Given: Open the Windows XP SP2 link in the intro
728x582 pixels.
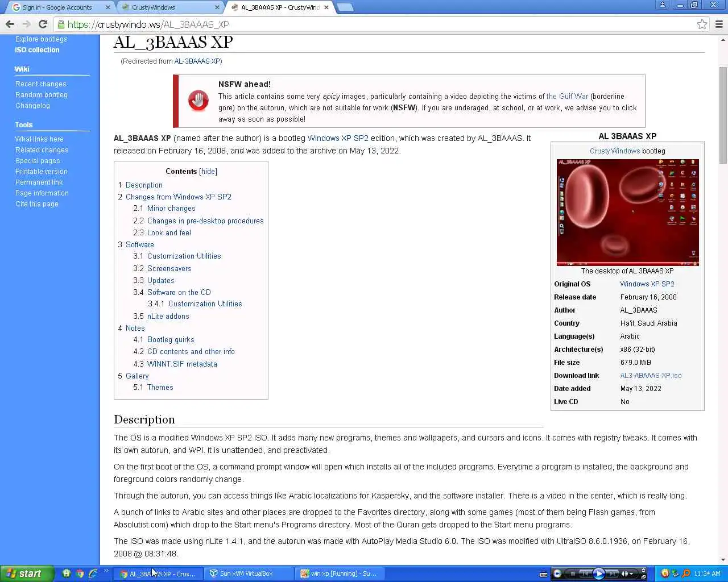Looking at the screenshot, I should [x=338, y=138].
